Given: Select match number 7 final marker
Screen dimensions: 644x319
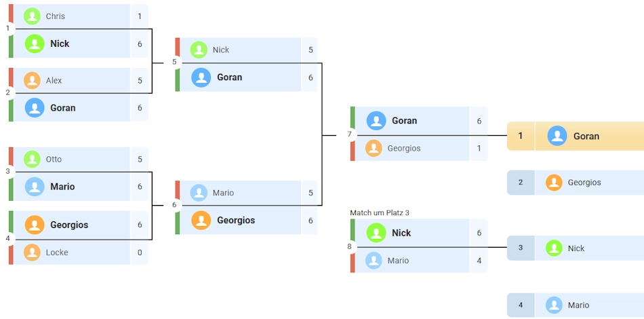Looking at the screenshot, I should tap(349, 134).
